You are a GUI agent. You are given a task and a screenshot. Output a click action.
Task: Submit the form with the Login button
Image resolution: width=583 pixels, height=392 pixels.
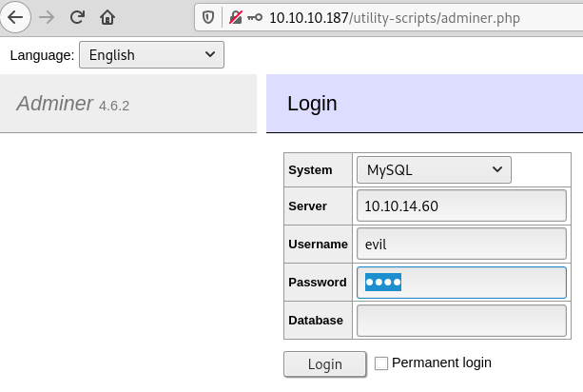tap(325, 364)
